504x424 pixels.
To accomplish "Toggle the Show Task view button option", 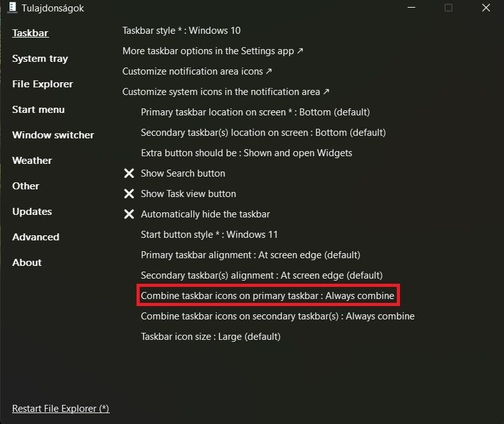I will [x=188, y=194].
